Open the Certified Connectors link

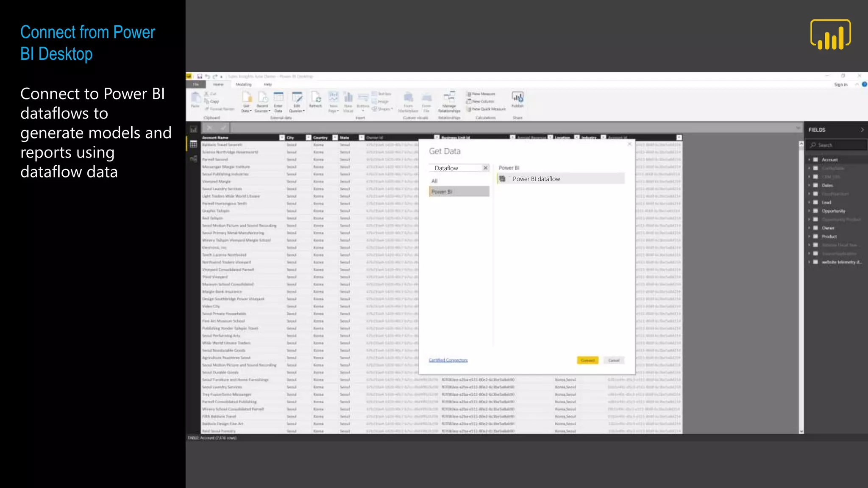[448, 360]
